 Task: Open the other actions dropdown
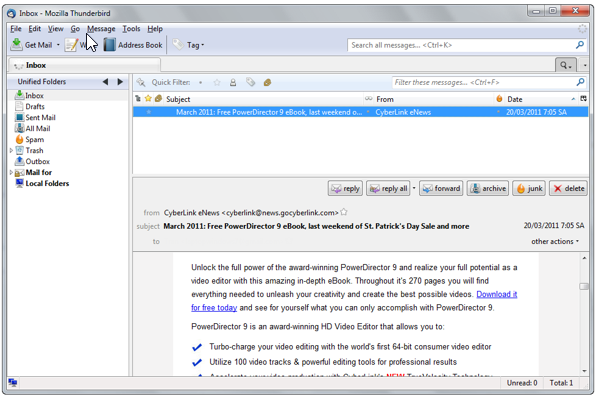click(x=555, y=241)
